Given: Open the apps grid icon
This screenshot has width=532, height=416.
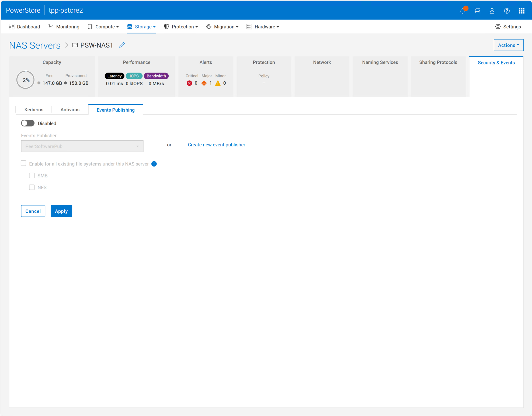Looking at the screenshot, I should [521, 11].
